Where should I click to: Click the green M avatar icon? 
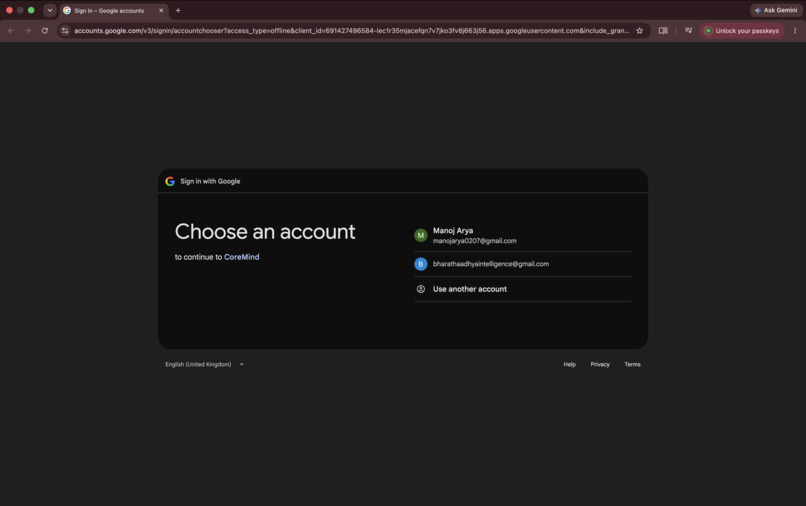(x=420, y=236)
